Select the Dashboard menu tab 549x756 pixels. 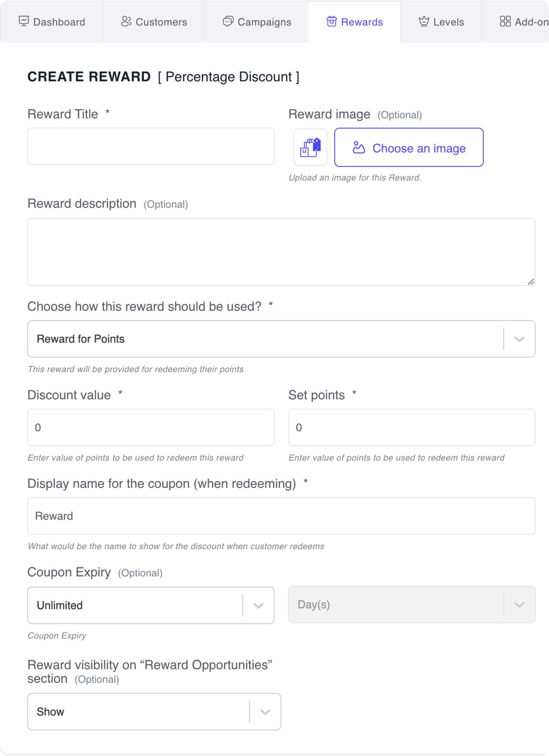[52, 22]
